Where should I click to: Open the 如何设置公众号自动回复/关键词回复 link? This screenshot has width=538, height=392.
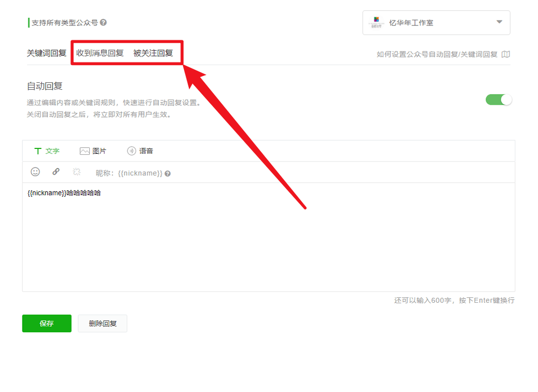pyautogui.click(x=437, y=54)
